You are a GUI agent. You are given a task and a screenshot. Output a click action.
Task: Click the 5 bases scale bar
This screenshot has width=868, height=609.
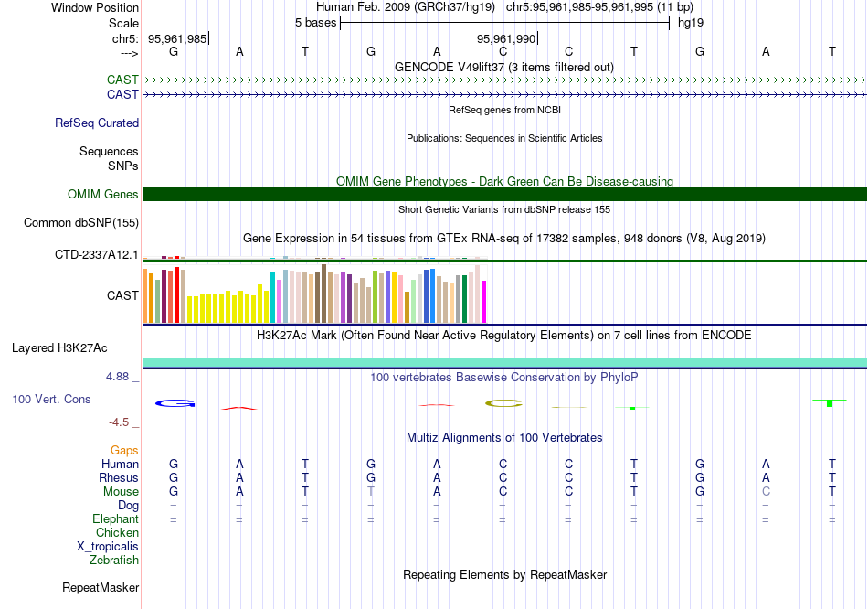(x=504, y=22)
